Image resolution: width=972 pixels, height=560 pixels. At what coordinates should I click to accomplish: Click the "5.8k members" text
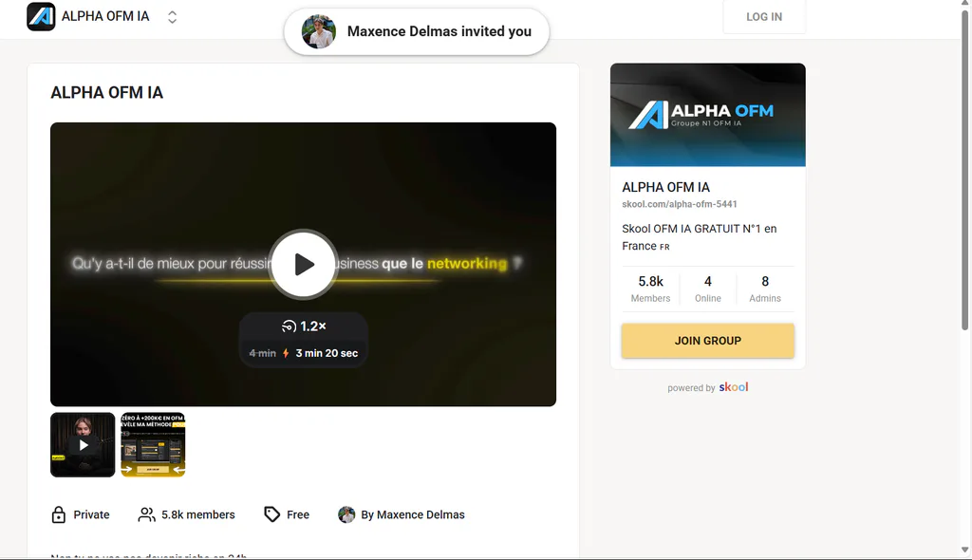pos(198,514)
